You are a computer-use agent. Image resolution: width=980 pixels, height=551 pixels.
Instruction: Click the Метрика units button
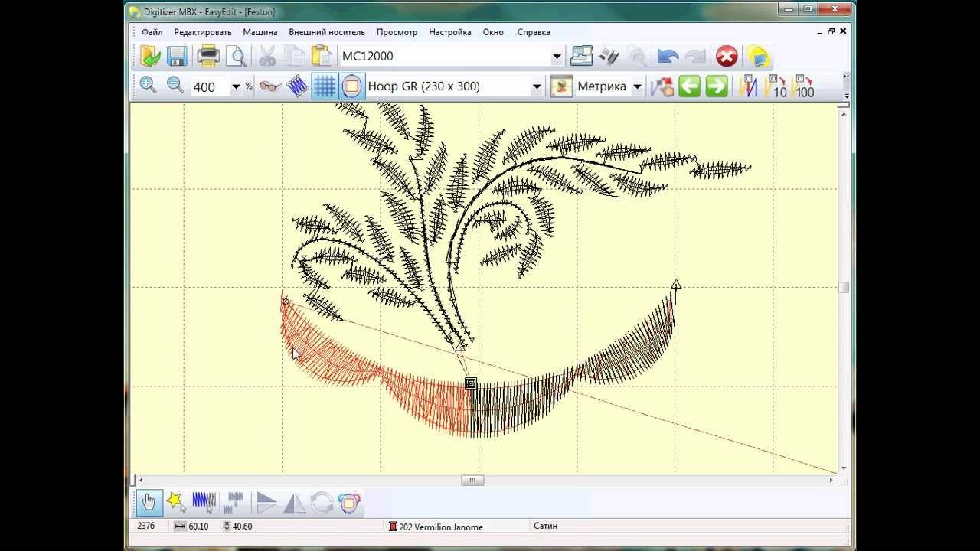tap(602, 86)
